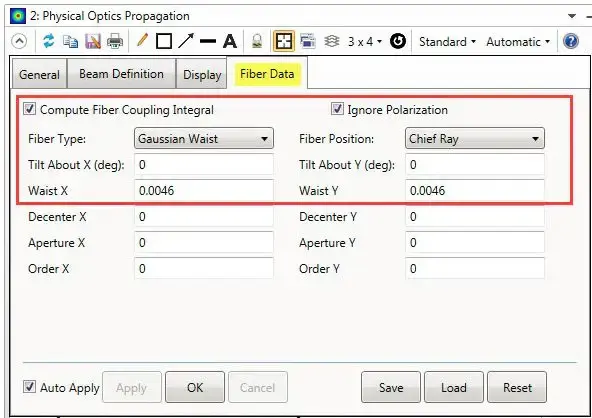
Task: Select the arrow drawing tool
Action: coord(186,41)
